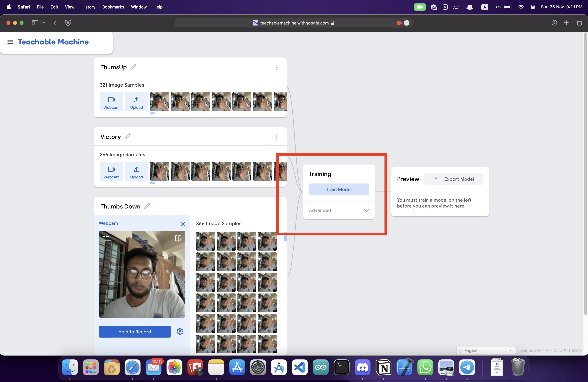Click the Train Model button
588x382 pixels.
pyautogui.click(x=339, y=189)
